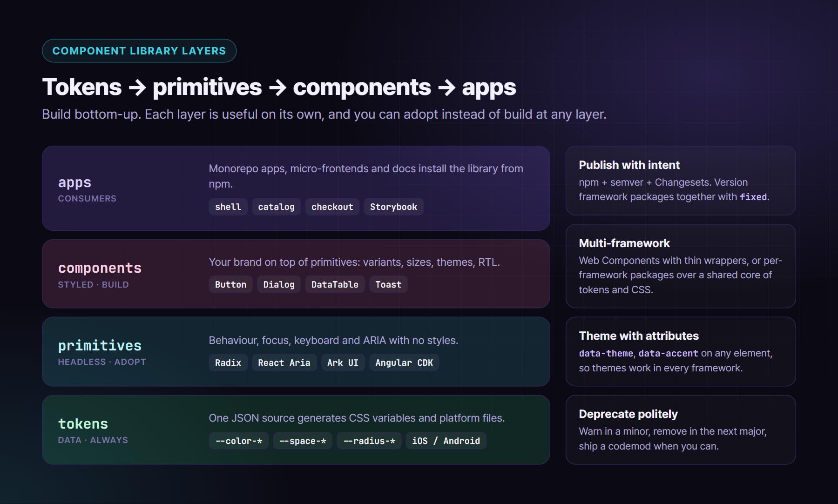
Task: Click the DATA · ALWAYS label
Action: [93, 440]
